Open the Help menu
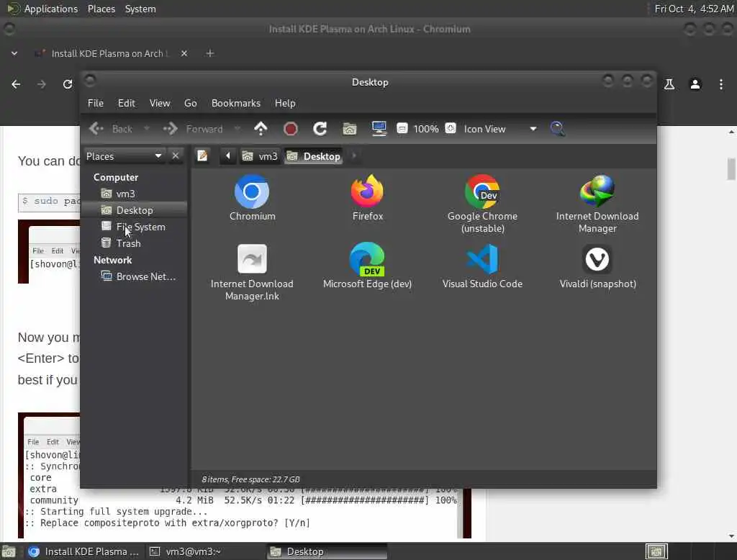Viewport: 737px width, 560px height. 285,103
